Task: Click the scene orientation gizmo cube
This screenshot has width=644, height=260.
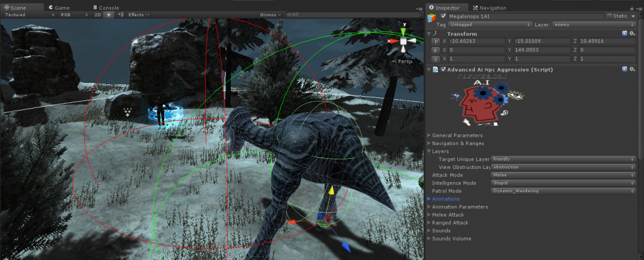Action: click(404, 41)
